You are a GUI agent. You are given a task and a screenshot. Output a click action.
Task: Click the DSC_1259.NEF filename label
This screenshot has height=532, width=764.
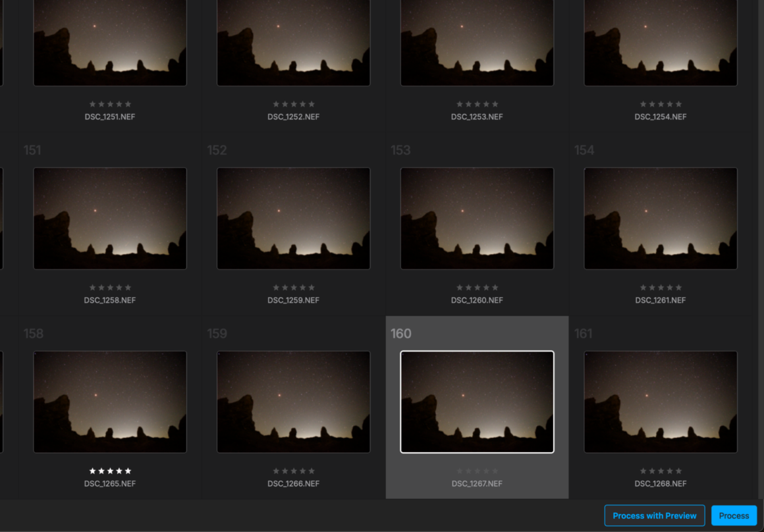293,300
